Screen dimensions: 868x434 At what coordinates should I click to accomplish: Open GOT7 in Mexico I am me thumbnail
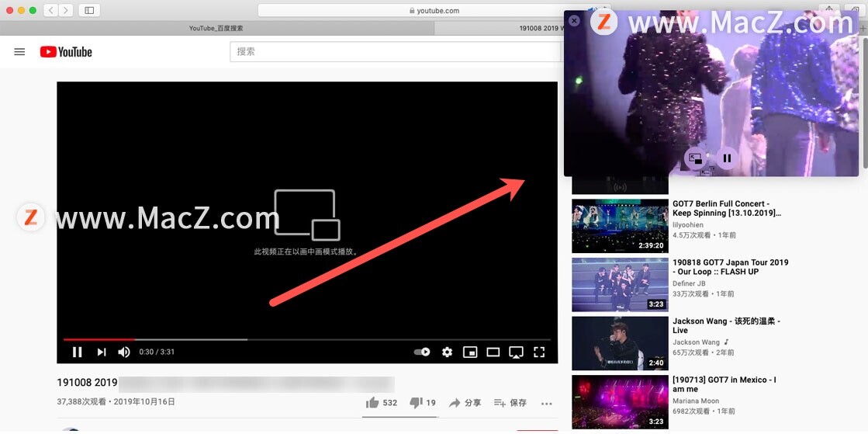click(620, 402)
